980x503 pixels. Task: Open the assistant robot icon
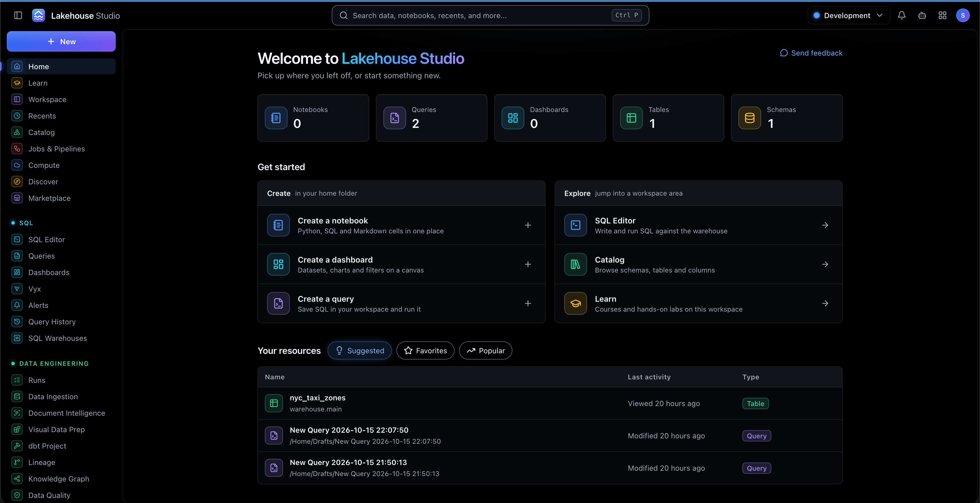(922, 16)
